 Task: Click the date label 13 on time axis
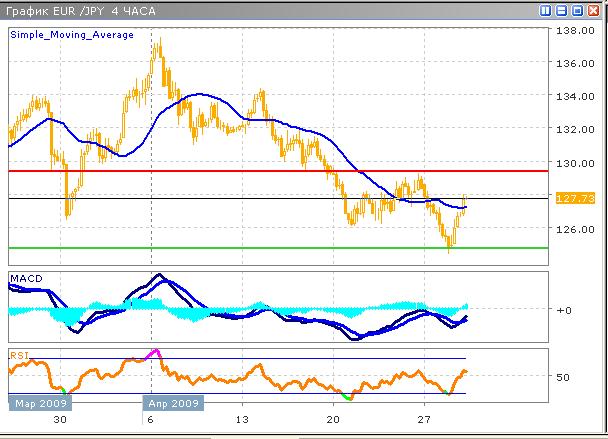coord(241,423)
